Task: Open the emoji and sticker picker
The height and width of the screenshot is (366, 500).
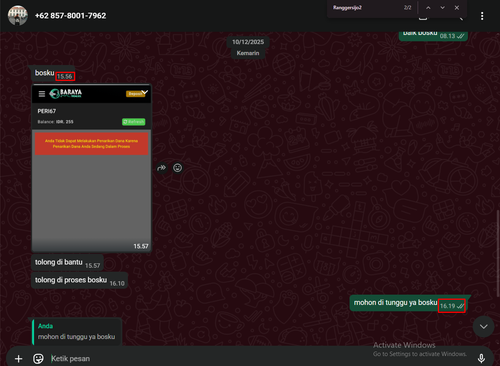Action: pyautogui.click(x=38, y=359)
